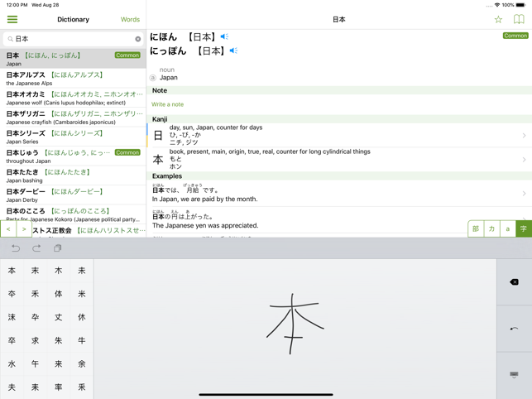Choose candidate kanji 朱
The width and height of the screenshot is (532, 399).
coord(59,340)
